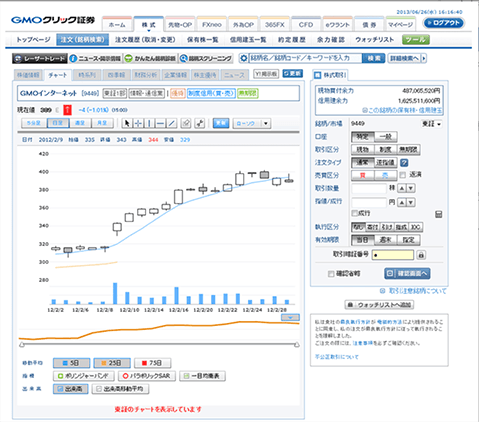Switch to the 時系列 tab

click(87, 75)
